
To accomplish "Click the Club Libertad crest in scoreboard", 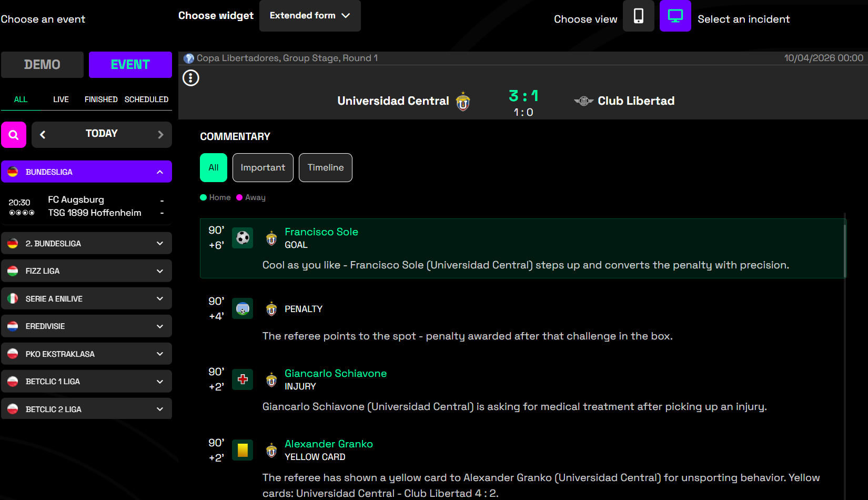I will (583, 101).
